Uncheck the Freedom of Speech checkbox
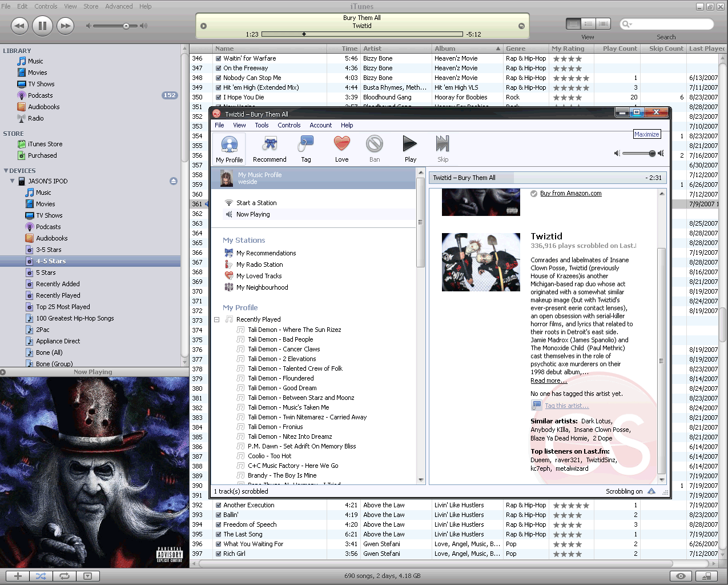 coord(218,524)
